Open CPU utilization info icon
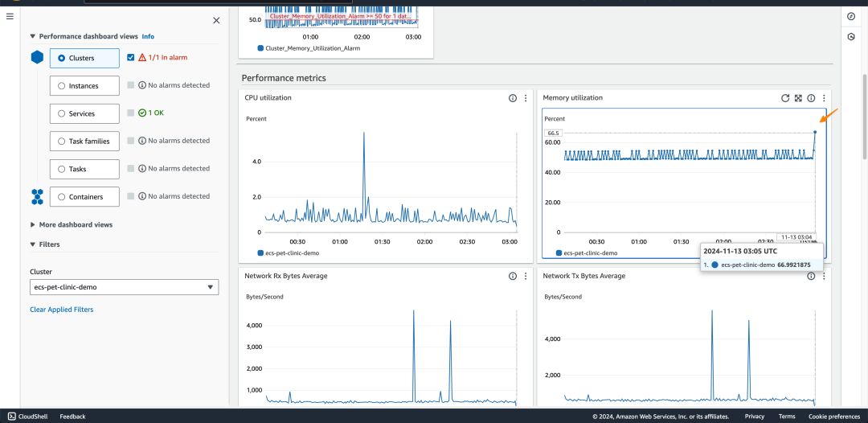Image resolution: width=868 pixels, height=423 pixels. [x=513, y=98]
